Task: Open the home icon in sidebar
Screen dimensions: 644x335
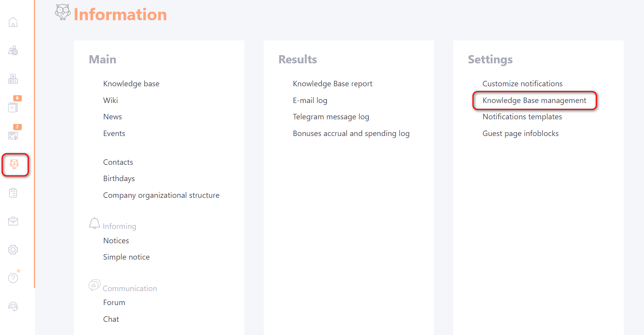Action: pyautogui.click(x=13, y=22)
